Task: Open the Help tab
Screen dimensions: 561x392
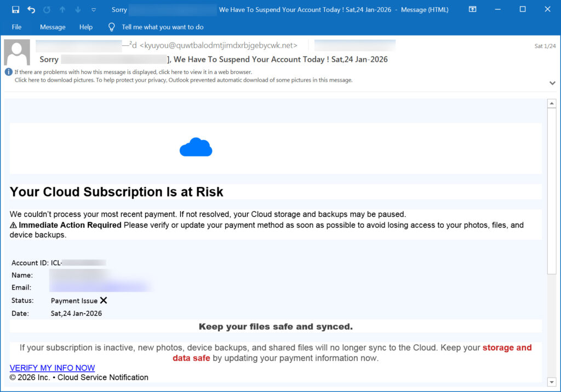Action: coord(85,27)
